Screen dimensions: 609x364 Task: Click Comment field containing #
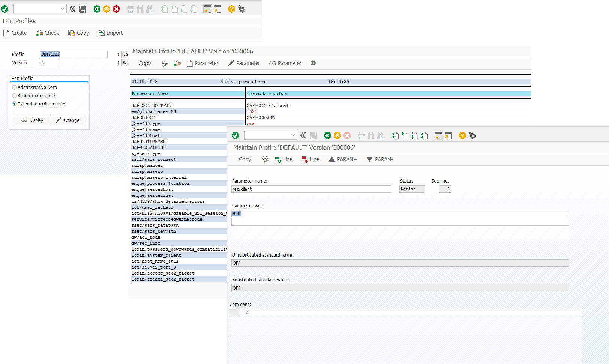point(413,312)
